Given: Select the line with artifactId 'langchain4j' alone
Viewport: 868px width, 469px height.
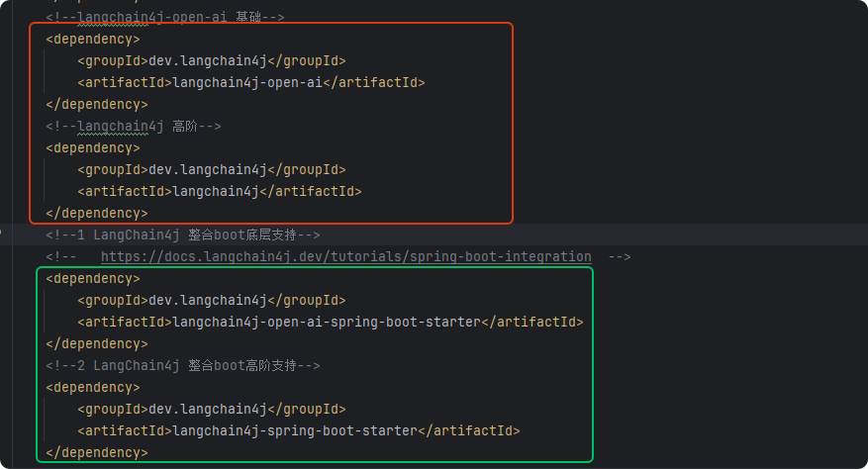Looking at the screenshot, I should pos(220,192).
